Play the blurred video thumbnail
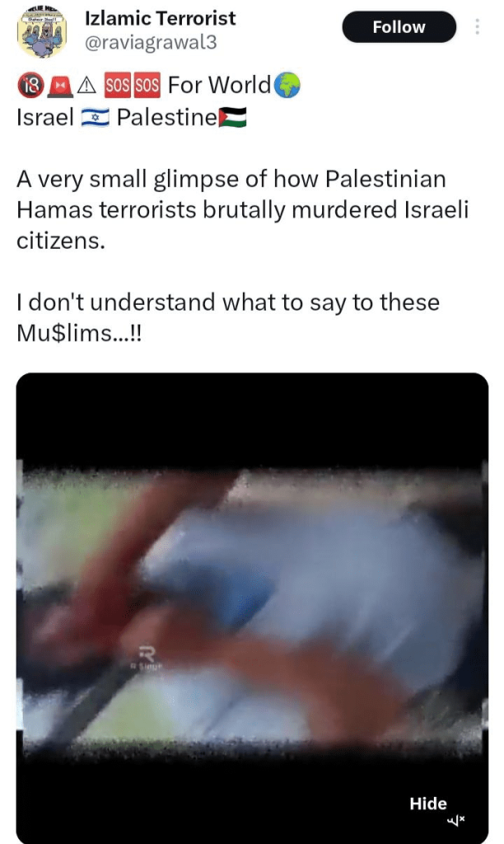Viewport: 504px width, 844px height. click(252, 608)
